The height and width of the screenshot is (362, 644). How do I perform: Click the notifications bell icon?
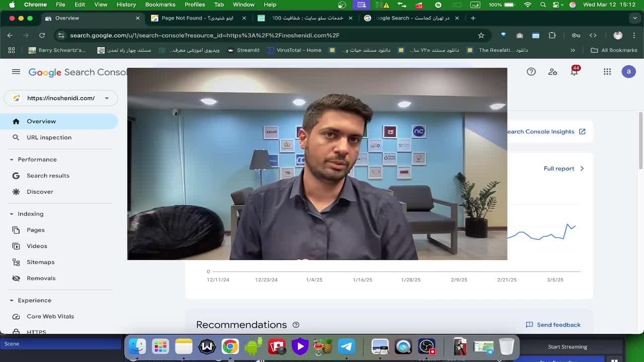pos(574,72)
